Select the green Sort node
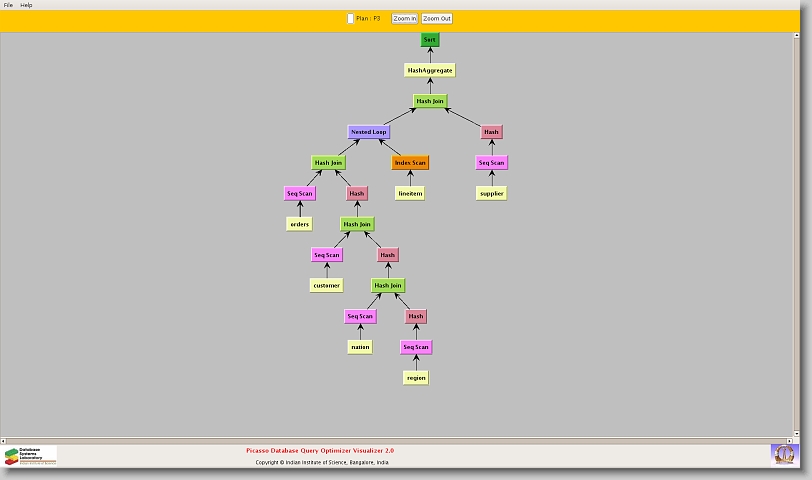The width and height of the screenshot is (812, 480). pyautogui.click(x=430, y=40)
